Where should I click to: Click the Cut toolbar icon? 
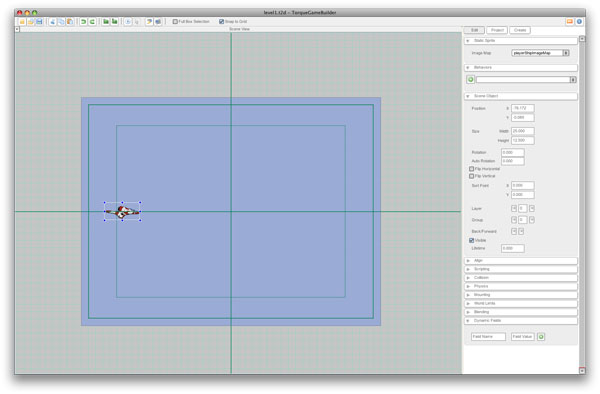pyautogui.click(x=52, y=21)
